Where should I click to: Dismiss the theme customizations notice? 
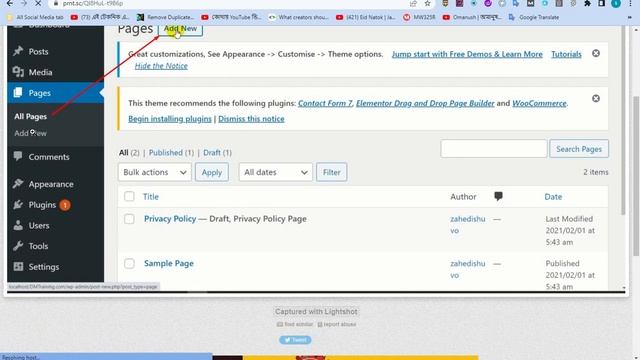596,53
